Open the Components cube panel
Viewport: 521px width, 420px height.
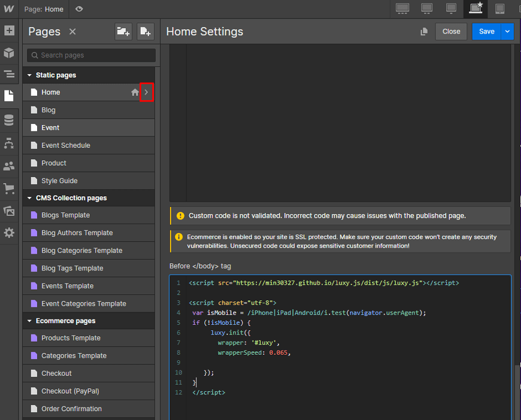coord(9,53)
